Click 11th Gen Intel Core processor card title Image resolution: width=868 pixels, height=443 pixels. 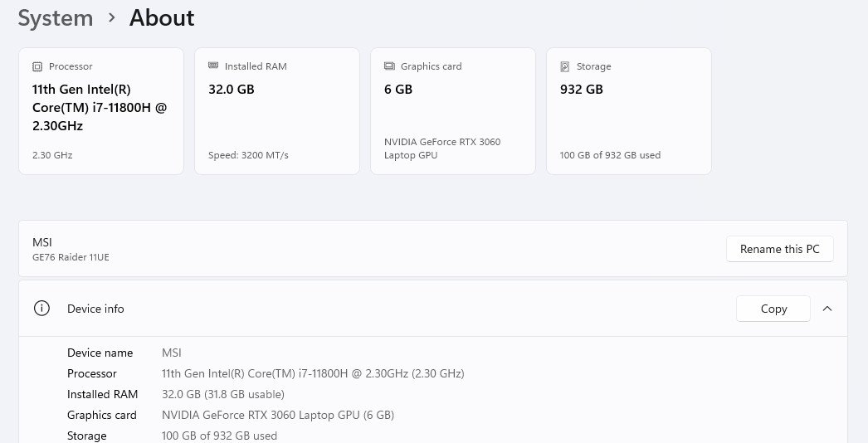tap(100, 107)
